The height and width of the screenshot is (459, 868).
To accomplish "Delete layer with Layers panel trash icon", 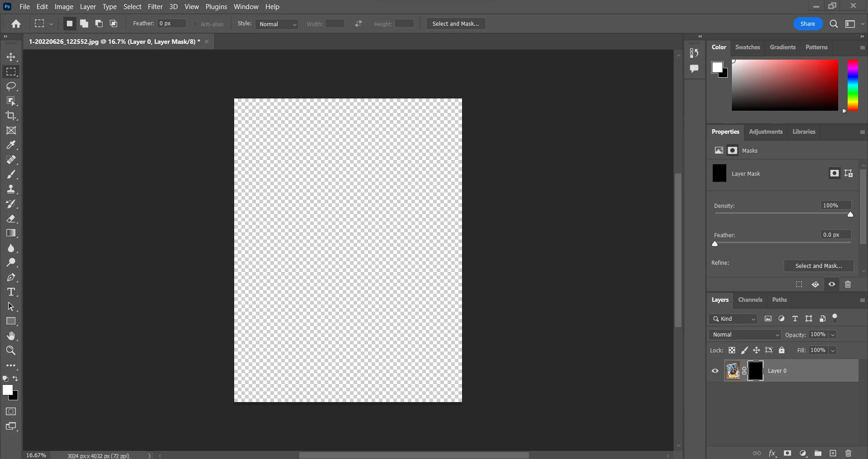I will (849, 453).
